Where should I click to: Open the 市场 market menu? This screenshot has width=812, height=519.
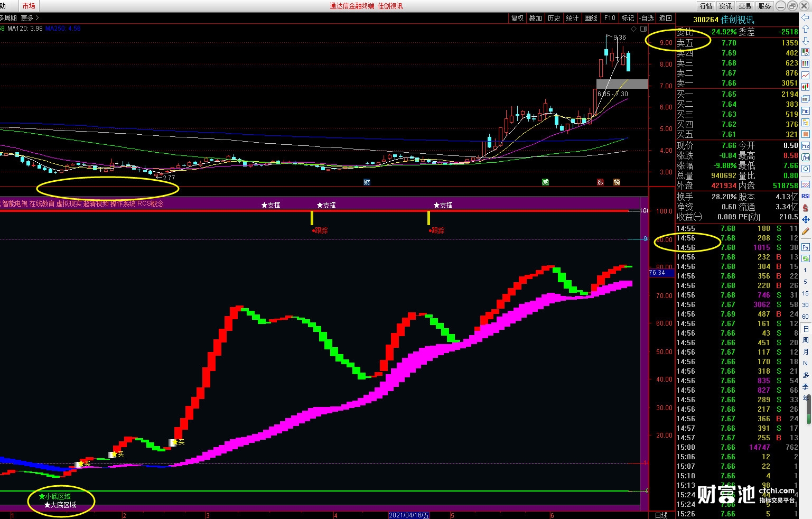point(29,6)
